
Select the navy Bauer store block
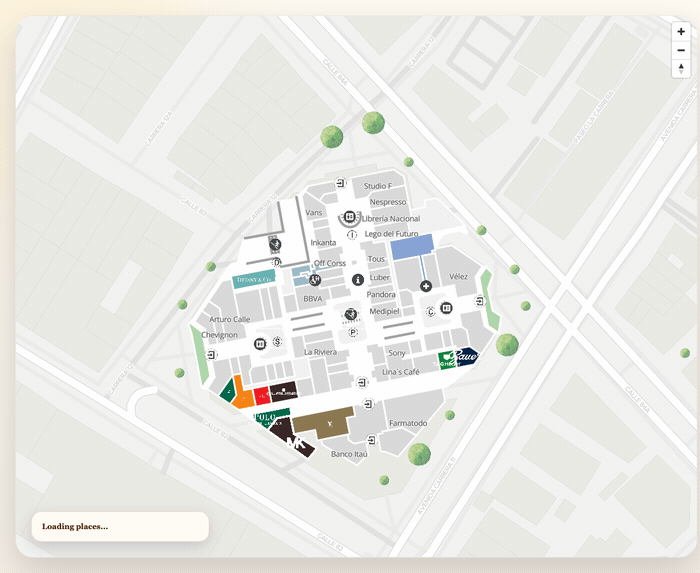tap(466, 356)
